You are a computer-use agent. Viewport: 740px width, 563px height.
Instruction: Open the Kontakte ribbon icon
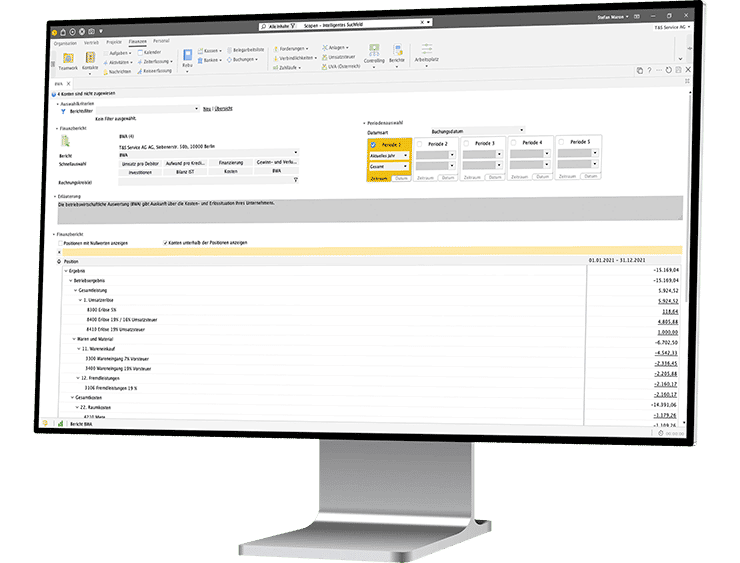point(90,61)
